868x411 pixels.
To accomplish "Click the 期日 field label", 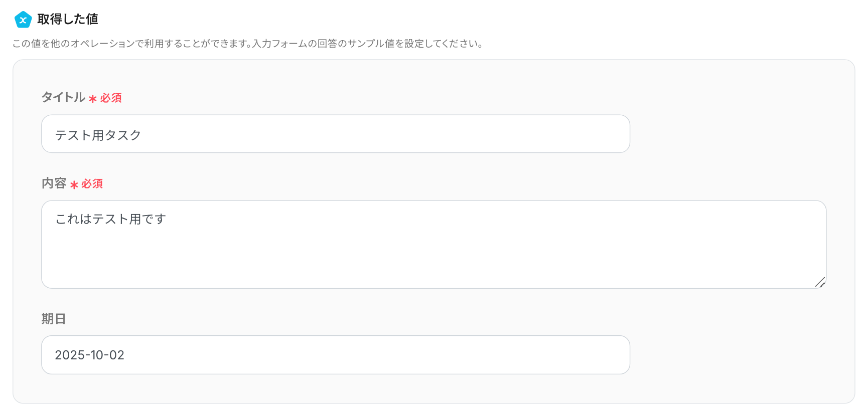I will [54, 319].
